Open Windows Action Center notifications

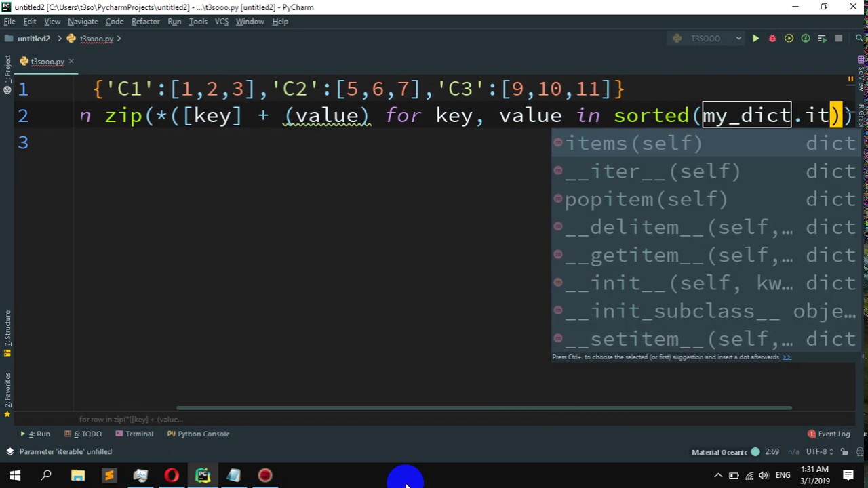848,476
